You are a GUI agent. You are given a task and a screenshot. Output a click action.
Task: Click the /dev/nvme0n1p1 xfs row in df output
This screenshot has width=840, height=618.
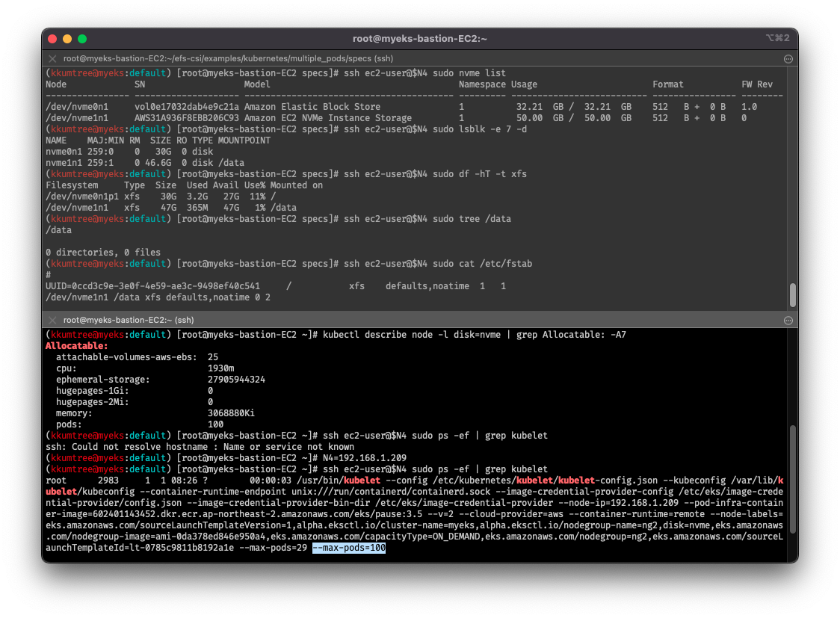pos(161,197)
